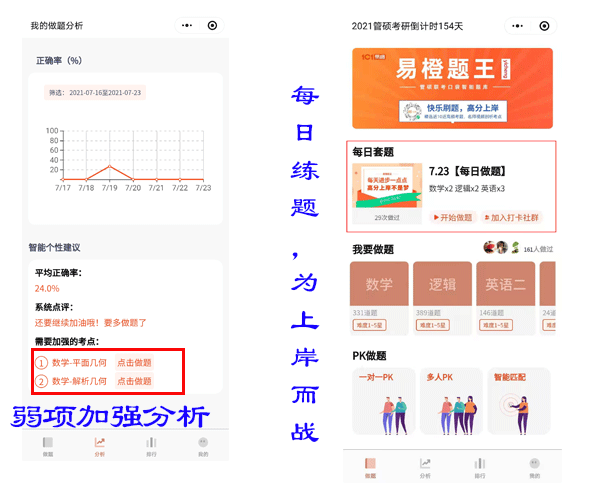Tap the 加入打卡社群 button
600x500 pixels.
pyautogui.click(x=512, y=218)
